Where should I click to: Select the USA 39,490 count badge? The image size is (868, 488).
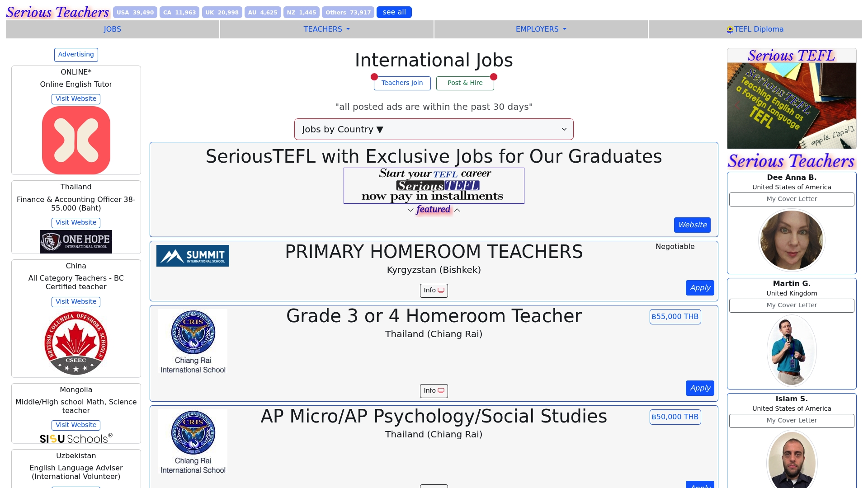click(x=135, y=13)
